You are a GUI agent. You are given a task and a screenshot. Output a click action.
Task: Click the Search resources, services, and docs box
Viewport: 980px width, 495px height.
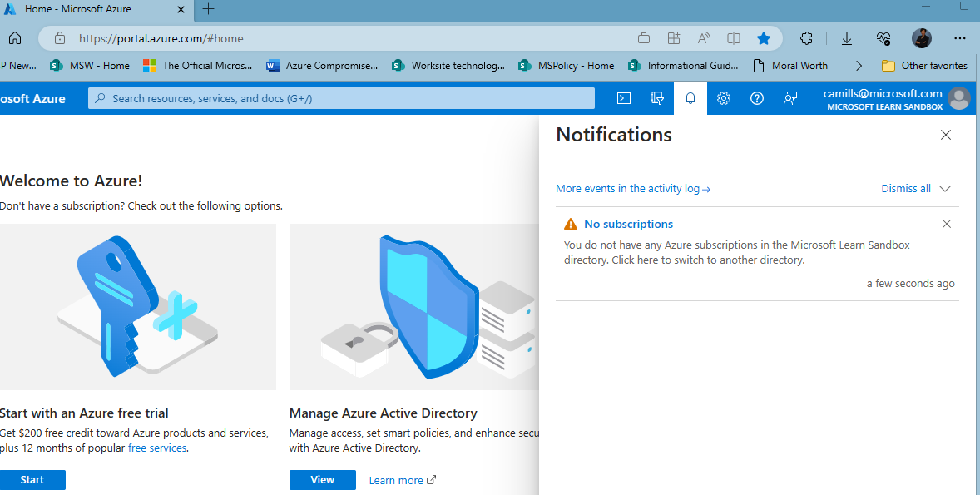click(341, 98)
